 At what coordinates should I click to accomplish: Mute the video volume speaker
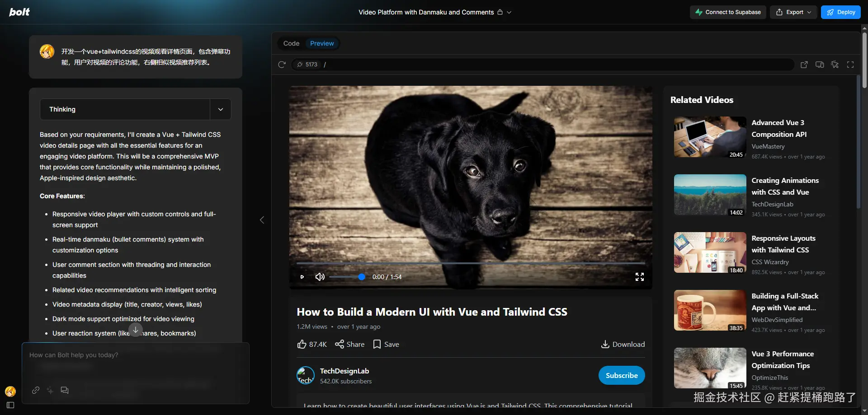[320, 277]
